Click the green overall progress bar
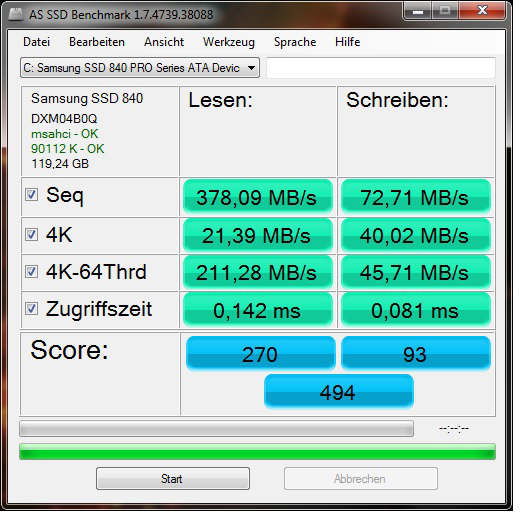The image size is (524, 520). tap(257, 451)
